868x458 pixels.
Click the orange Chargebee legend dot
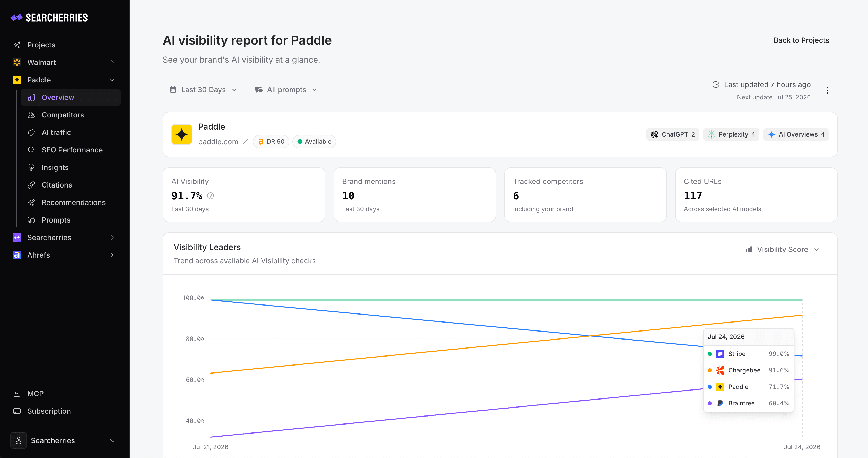[x=710, y=371]
